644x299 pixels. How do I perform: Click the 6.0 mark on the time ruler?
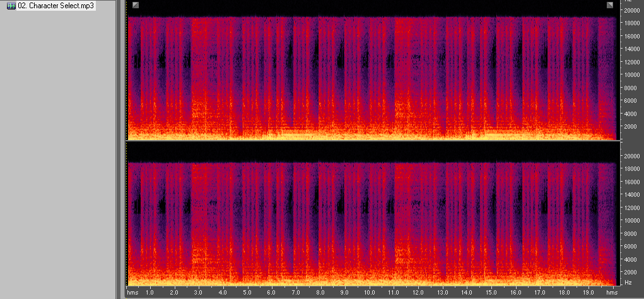pos(271,293)
